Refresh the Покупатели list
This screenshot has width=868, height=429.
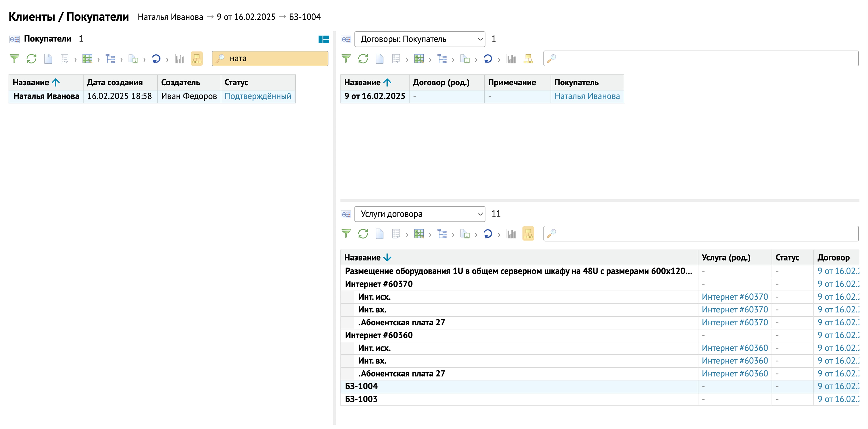pos(31,59)
